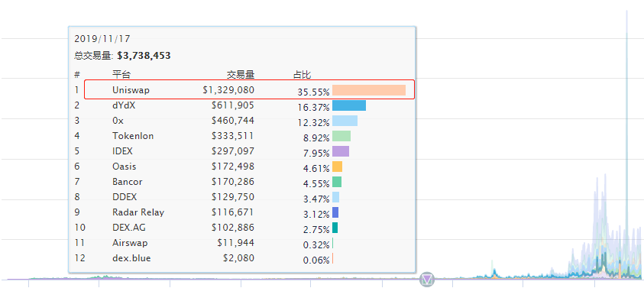Click the dex.blue platform name

tap(131, 258)
